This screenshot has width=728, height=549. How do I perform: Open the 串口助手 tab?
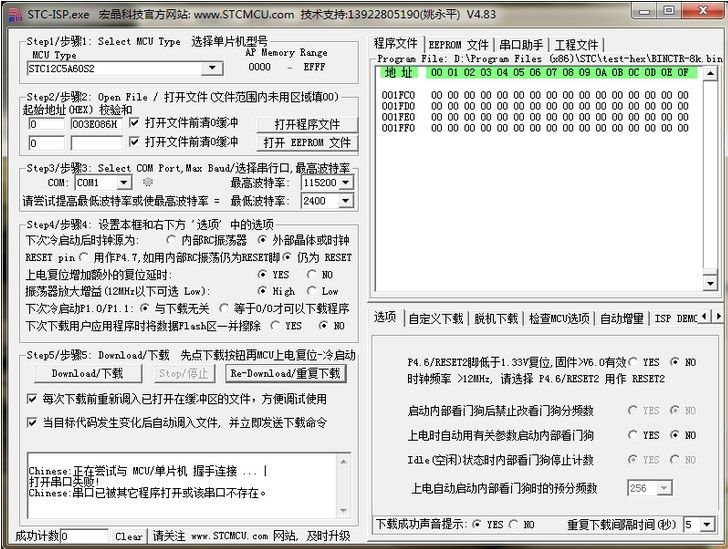(521, 45)
